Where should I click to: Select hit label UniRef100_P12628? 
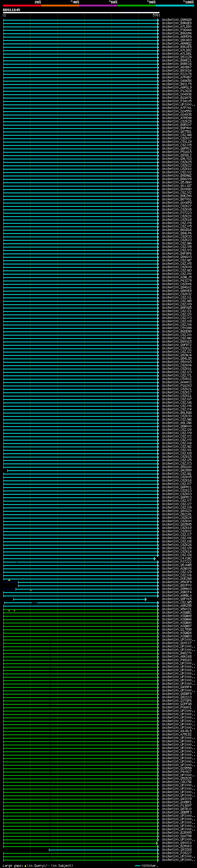[x=177, y=91]
